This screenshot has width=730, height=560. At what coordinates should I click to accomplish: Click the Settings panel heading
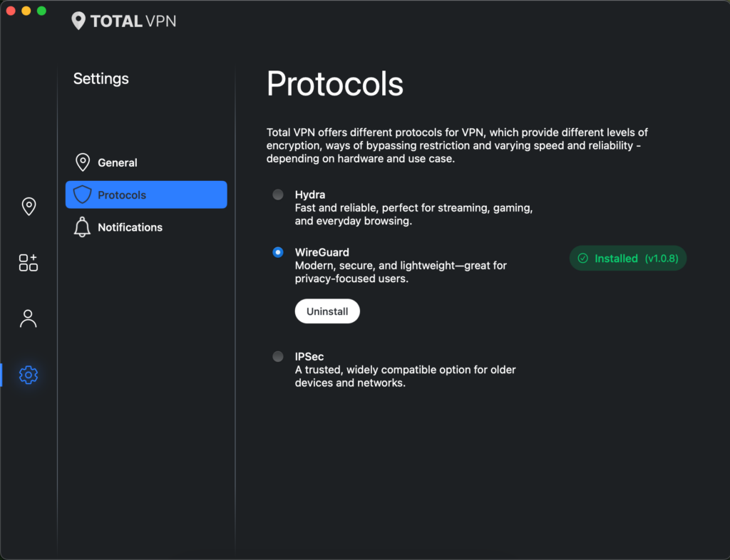click(x=101, y=78)
